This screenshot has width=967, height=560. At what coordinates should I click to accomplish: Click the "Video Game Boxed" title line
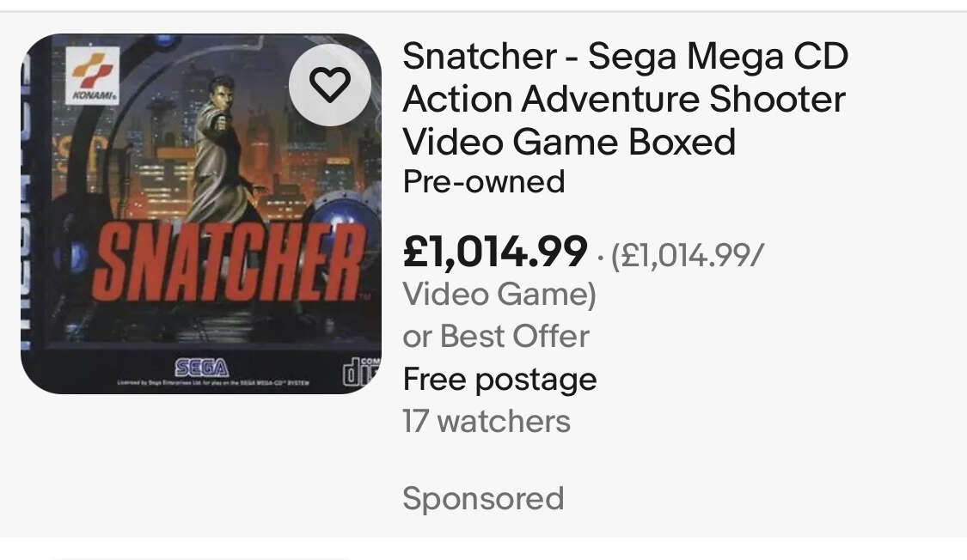(x=569, y=142)
